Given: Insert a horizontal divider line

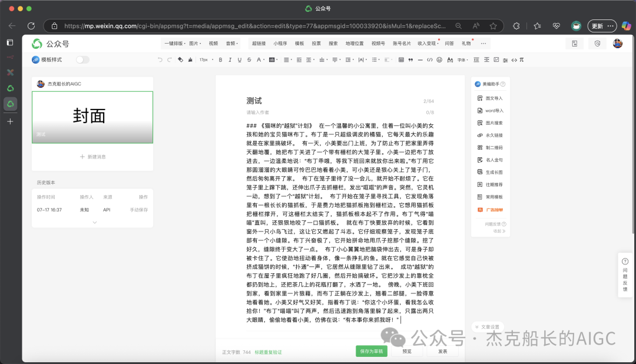Looking at the screenshot, I should (x=420, y=59).
